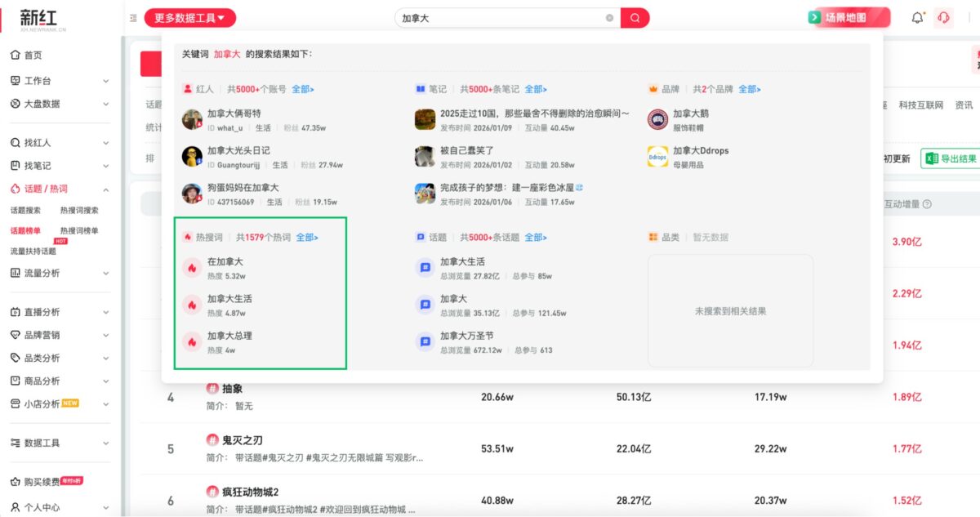Click flame icon beside 加拿大总理
980x517 pixels.
[x=192, y=342]
